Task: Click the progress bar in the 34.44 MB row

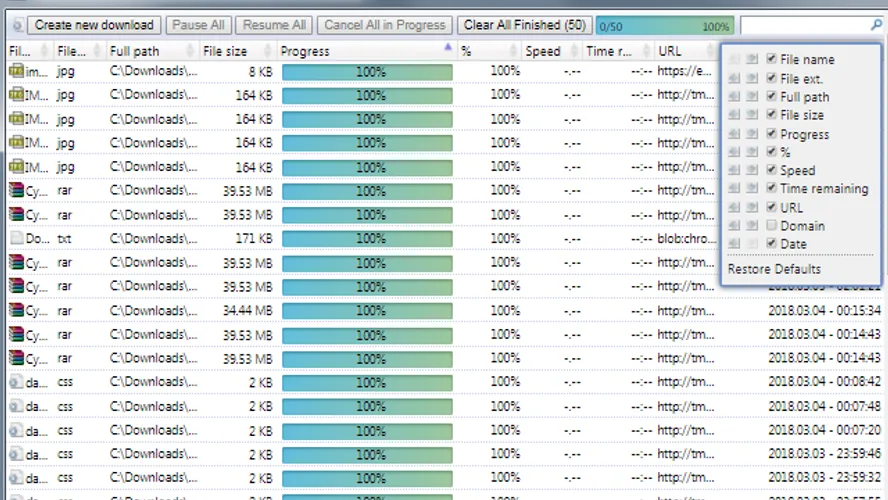Action: point(367,311)
